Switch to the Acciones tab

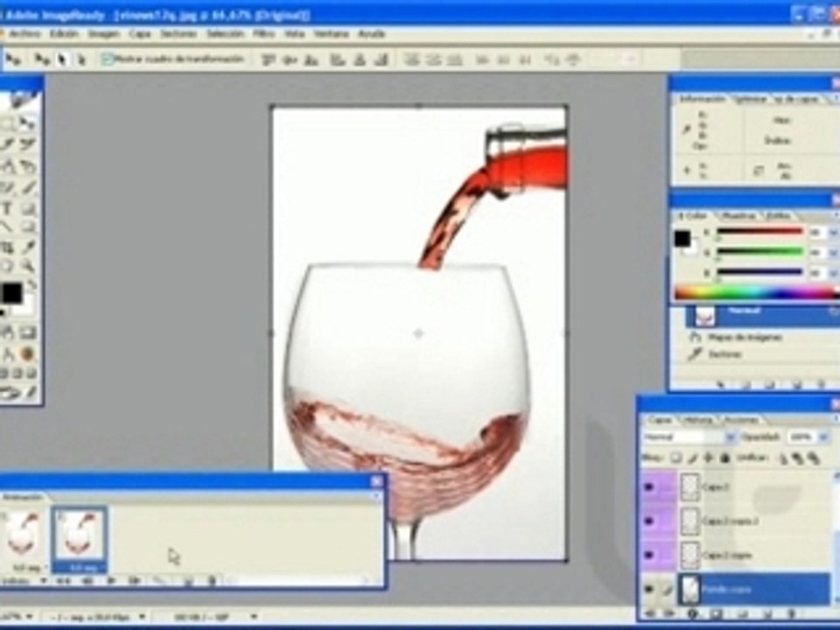(x=742, y=419)
